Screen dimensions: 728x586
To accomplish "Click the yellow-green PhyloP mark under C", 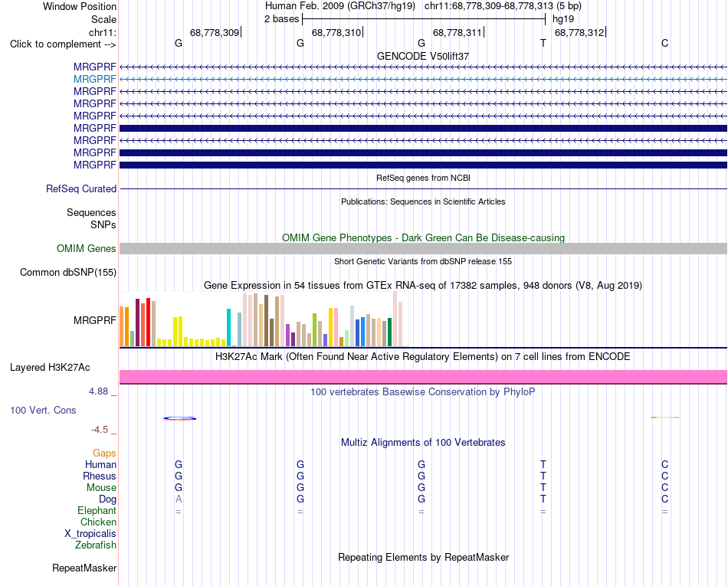I will 665,417.
